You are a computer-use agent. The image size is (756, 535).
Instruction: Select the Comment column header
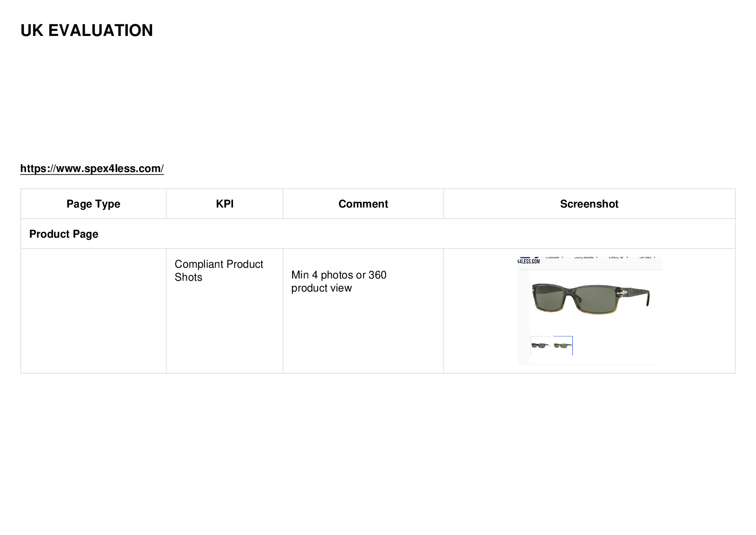363,204
